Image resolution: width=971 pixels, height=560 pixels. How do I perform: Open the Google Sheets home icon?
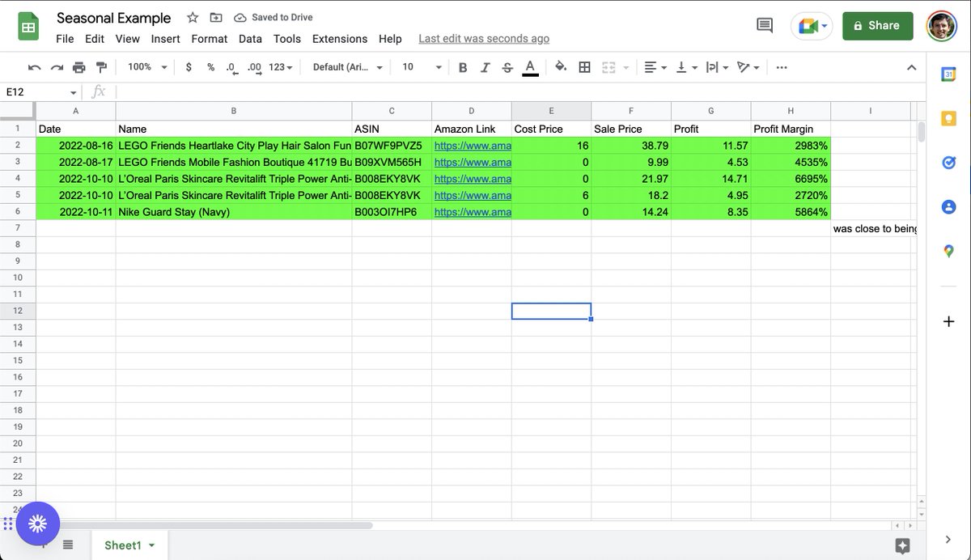[29, 28]
